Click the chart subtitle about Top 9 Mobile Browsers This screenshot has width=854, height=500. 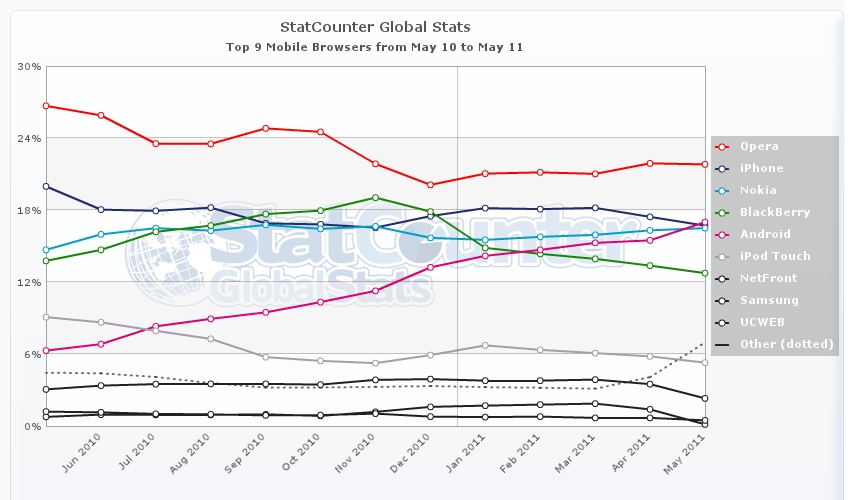pos(375,47)
